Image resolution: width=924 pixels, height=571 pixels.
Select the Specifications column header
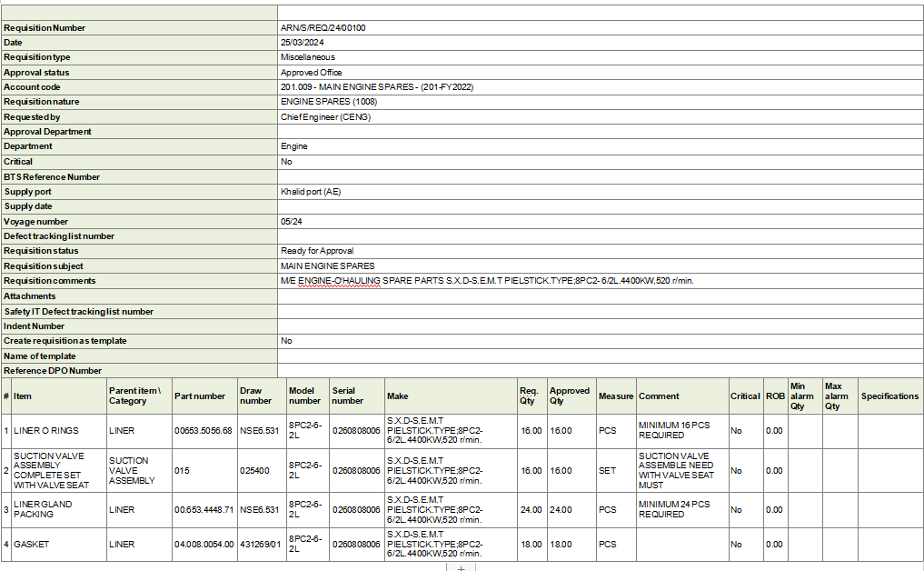(889, 396)
